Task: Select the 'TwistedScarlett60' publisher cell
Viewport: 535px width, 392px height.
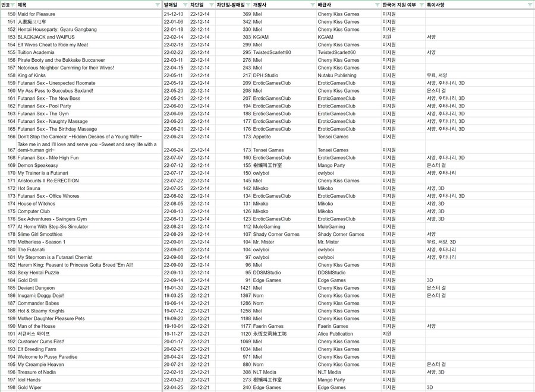Action: coord(349,52)
